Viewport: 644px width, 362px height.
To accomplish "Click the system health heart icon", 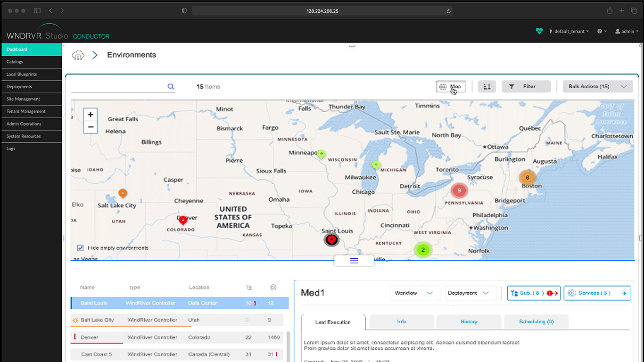I will (x=539, y=31).
